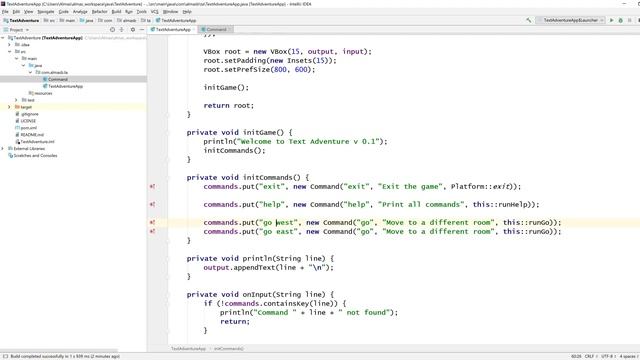The image size is (640, 360).
Task: Open the Project view selector dropdown
Action: point(16,30)
